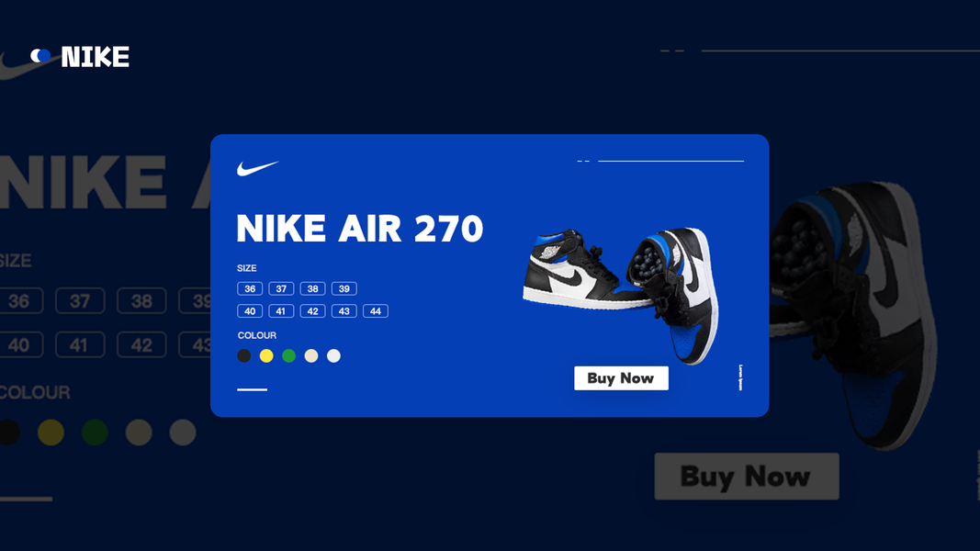Select size 37 in the card
Screen dimensions: 980x551
[x=281, y=288]
